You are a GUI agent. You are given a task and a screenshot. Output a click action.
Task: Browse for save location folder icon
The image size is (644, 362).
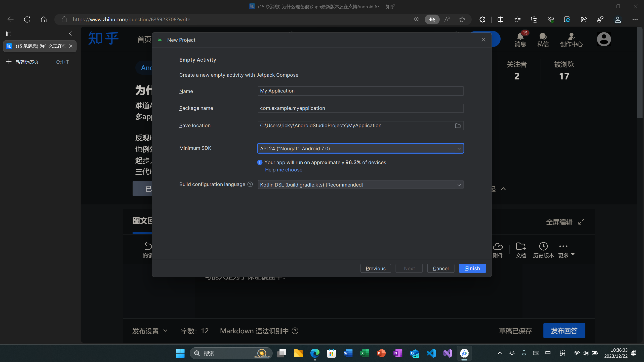(x=458, y=126)
